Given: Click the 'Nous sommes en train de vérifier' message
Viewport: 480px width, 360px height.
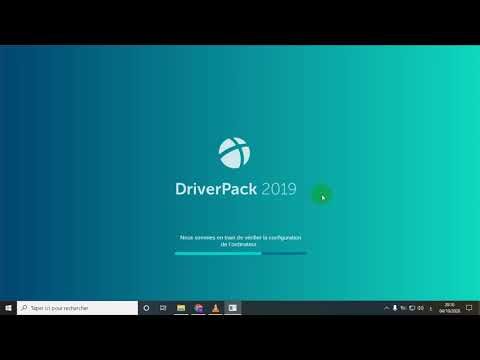Looking at the screenshot, I should point(240,241).
